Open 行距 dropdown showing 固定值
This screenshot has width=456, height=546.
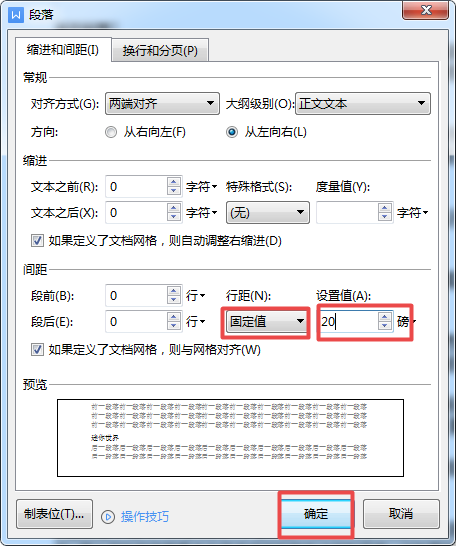[267, 321]
